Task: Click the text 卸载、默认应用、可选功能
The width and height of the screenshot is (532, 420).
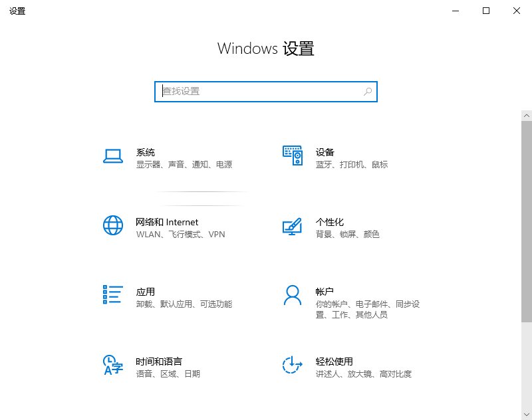Action: coord(184,304)
